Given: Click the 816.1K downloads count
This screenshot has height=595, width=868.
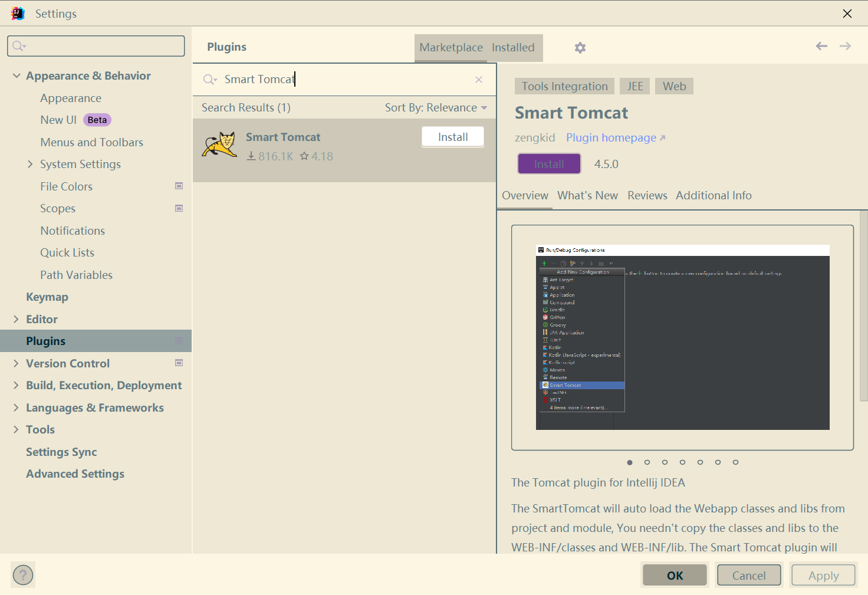Looking at the screenshot, I should tap(269, 156).
